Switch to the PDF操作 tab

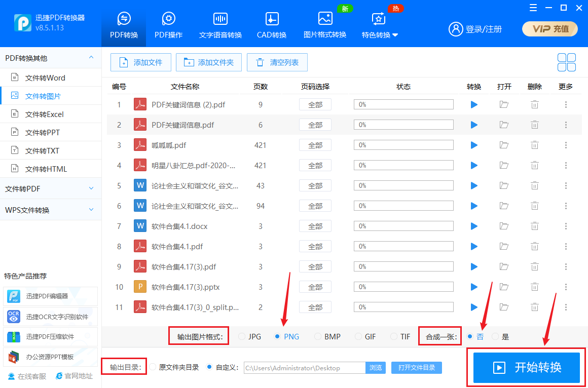[169, 25]
